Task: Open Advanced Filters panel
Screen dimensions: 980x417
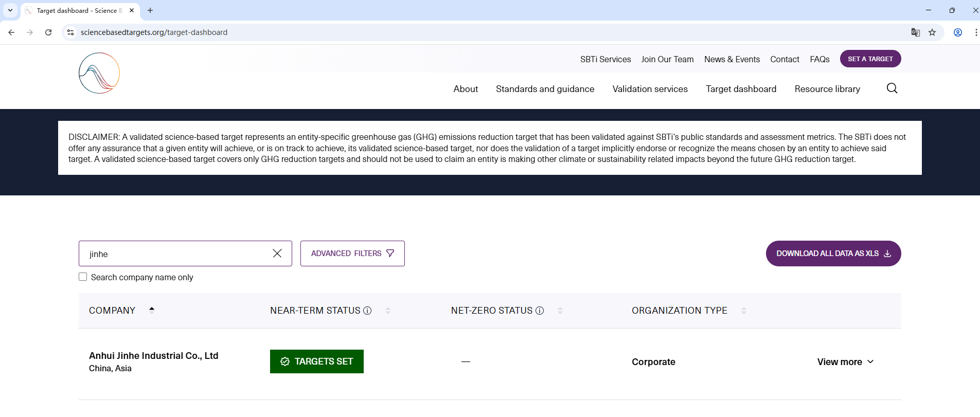Action: coord(352,253)
